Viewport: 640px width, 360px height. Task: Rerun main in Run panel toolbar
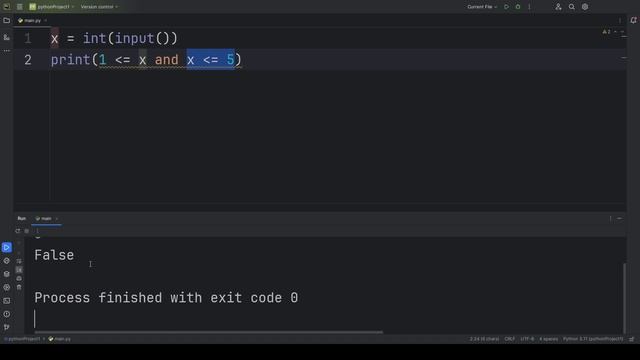(18, 231)
